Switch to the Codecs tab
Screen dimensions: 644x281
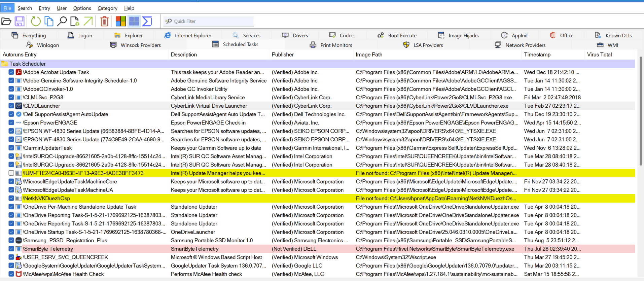[342, 35]
